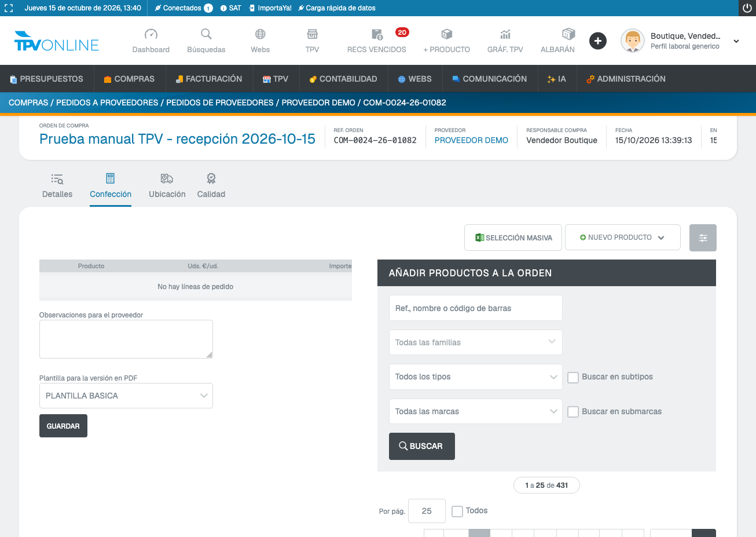
Task: Enable Buscar en subtipos checkbox
Action: [x=573, y=377]
